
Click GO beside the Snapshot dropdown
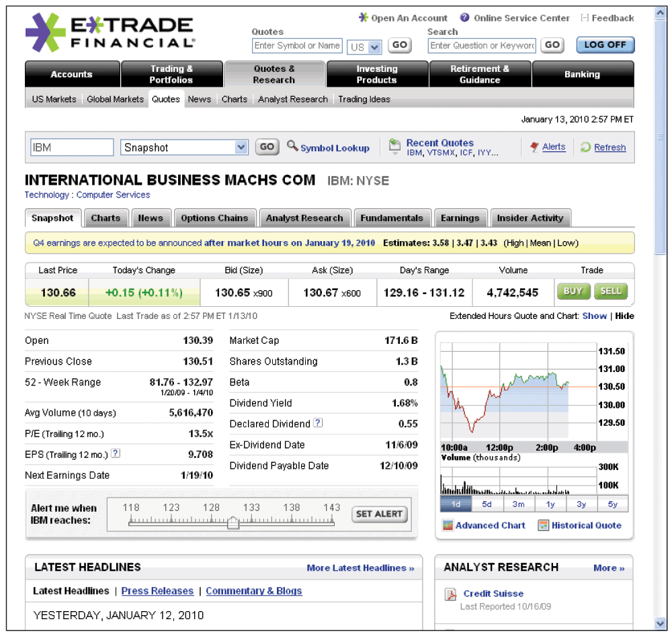coord(267,147)
